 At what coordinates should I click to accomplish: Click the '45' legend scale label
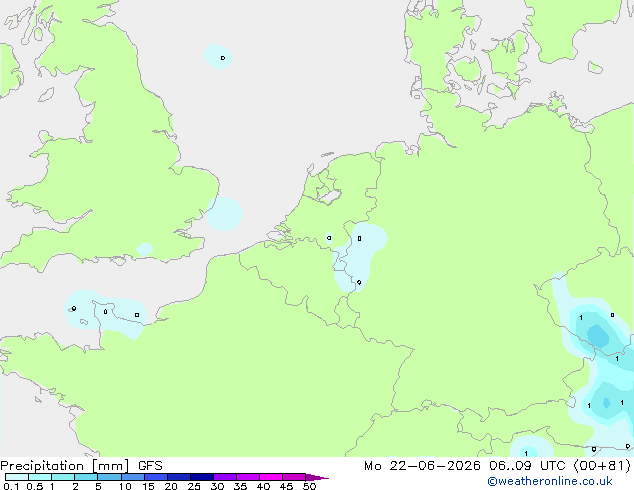coord(286,486)
